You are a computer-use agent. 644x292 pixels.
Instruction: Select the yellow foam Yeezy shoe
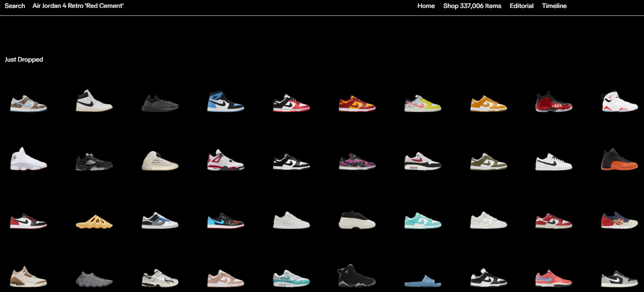coord(94,221)
